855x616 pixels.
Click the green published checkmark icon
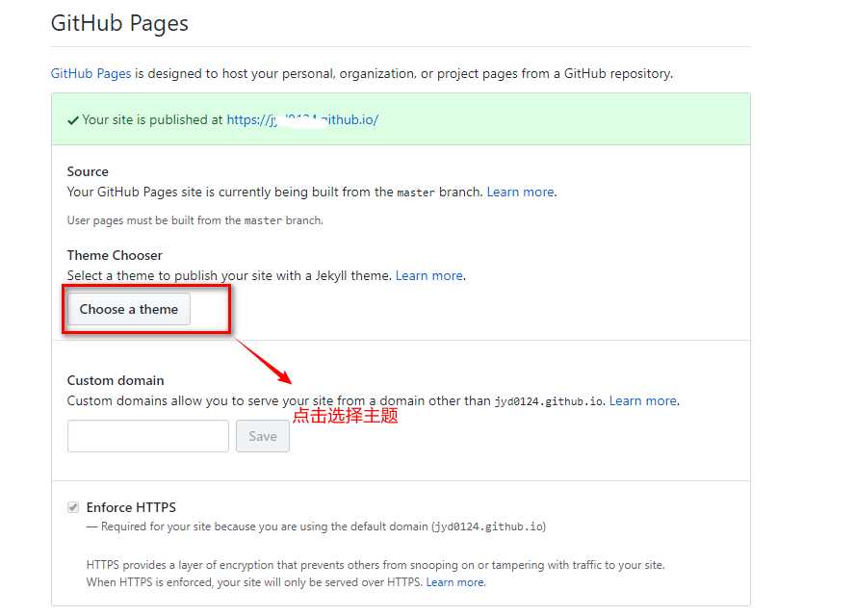[x=73, y=120]
